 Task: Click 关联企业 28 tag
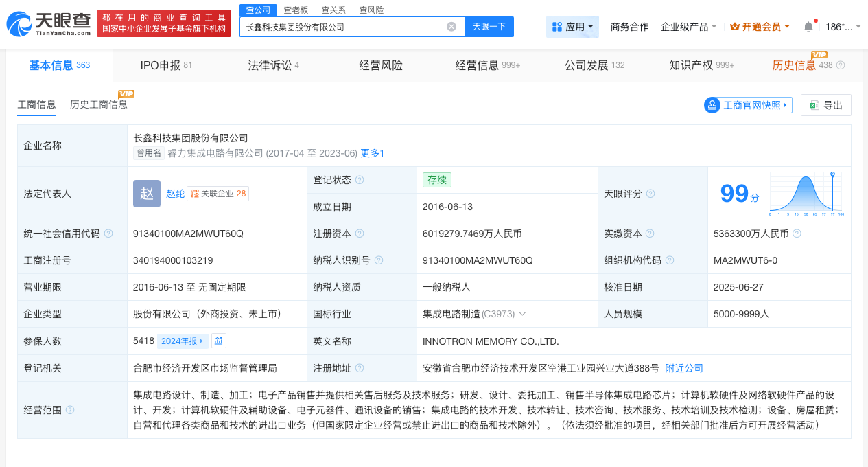pyautogui.click(x=218, y=194)
